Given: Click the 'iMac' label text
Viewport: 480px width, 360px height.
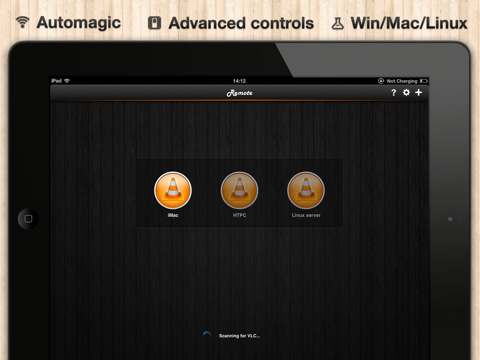Looking at the screenshot, I should click(x=173, y=215).
